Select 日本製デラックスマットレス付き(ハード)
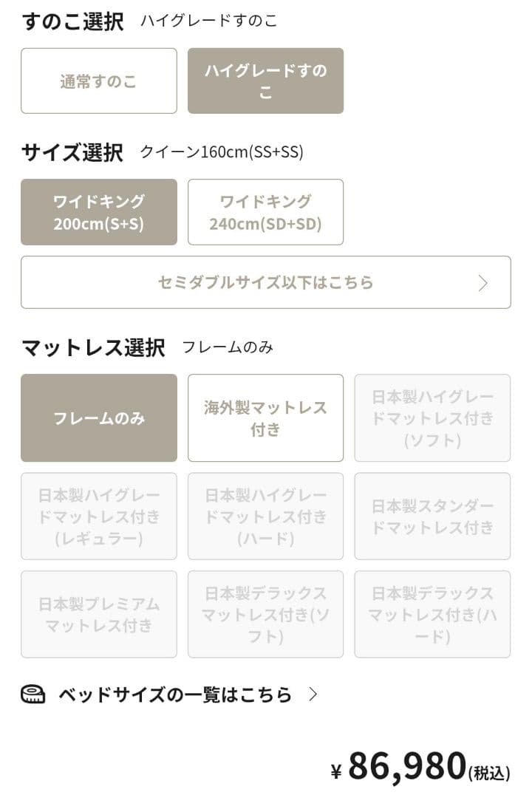The width and height of the screenshot is (532, 798). click(432, 614)
